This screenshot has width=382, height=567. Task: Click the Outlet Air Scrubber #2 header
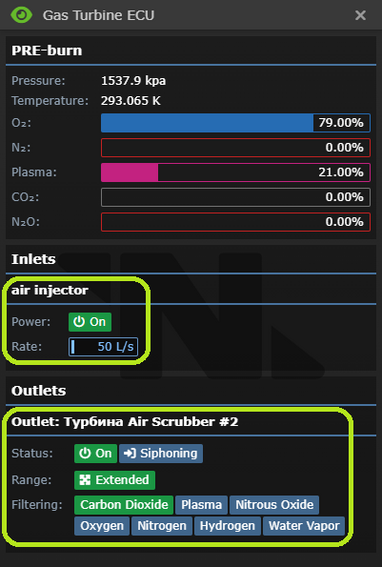point(125,422)
